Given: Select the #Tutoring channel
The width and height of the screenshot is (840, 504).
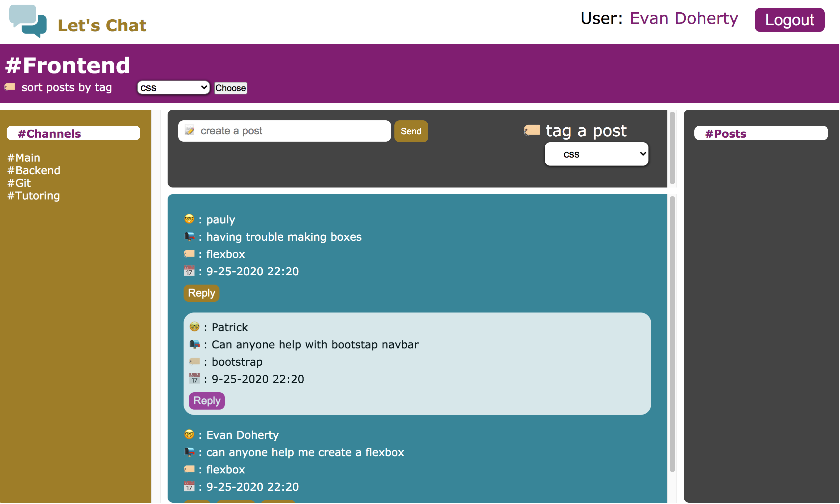Looking at the screenshot, I should [34, 195].
